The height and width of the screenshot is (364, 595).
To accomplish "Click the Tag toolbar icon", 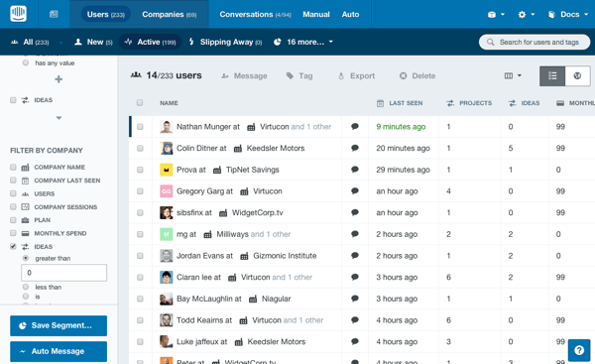I will click(x=290, y=76).
